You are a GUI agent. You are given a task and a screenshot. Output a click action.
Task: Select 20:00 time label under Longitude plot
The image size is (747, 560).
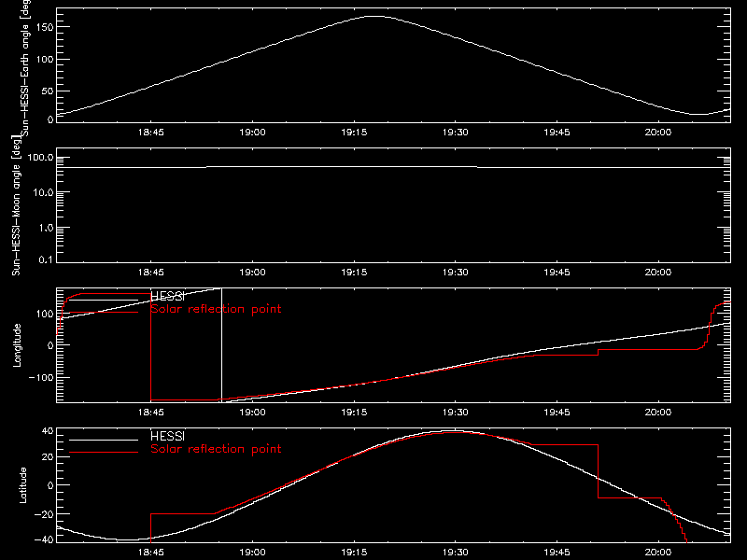coord(658,412)
